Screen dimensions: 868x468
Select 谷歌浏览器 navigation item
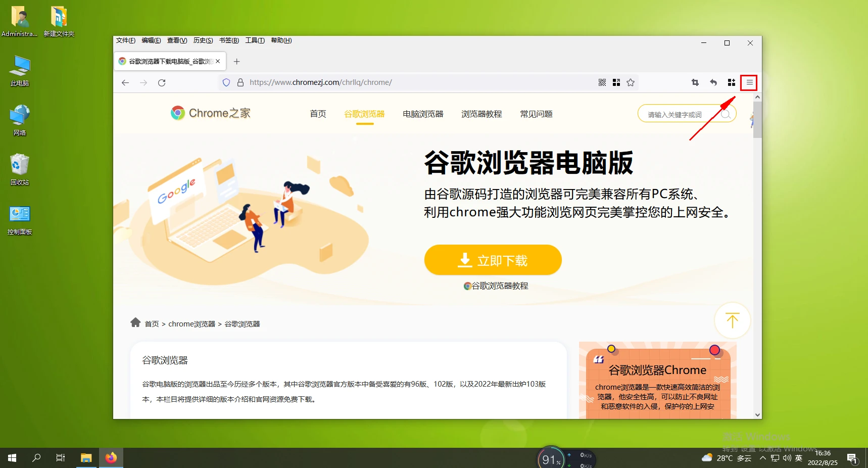364,114
